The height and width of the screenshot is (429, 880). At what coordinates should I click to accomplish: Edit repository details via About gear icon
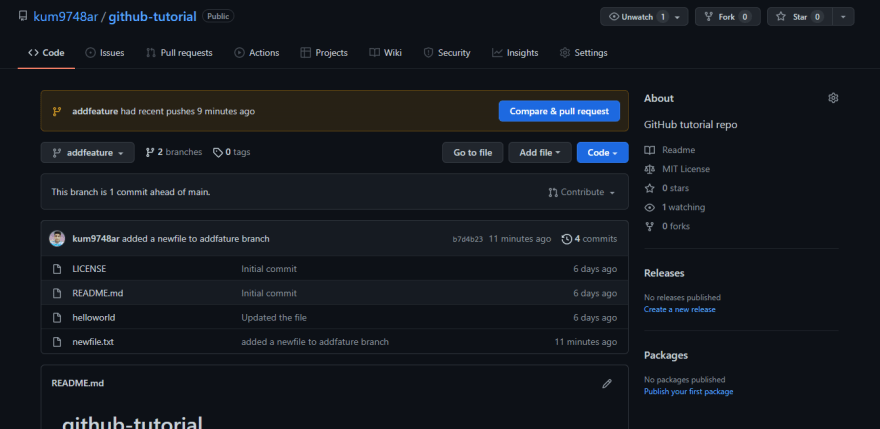pyautogui.click(x=833, y=98)
